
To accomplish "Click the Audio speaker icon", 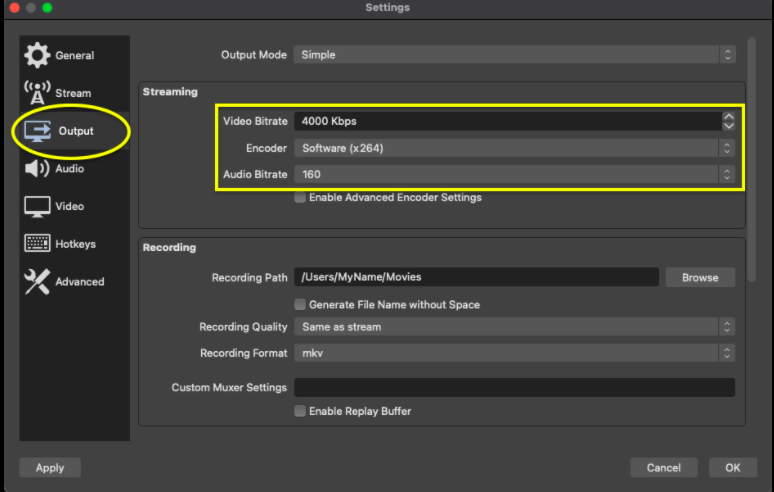I will pyautogui.click(x=37, y=168).
